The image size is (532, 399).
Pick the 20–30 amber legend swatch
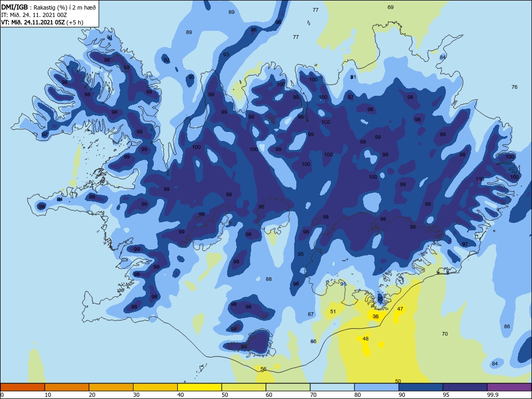pyautogui.click(x=111, y=387)
